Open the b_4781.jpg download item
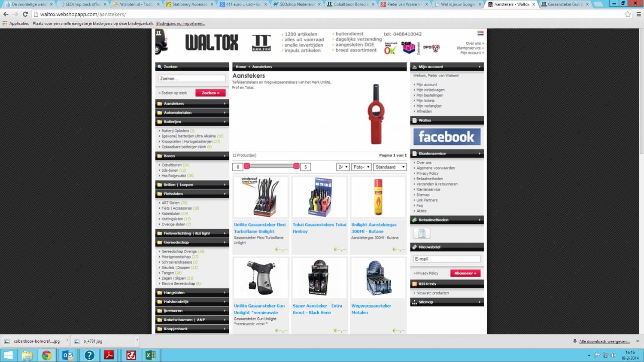The width and height of the screenshot is (644, 362). click(103, 341)
